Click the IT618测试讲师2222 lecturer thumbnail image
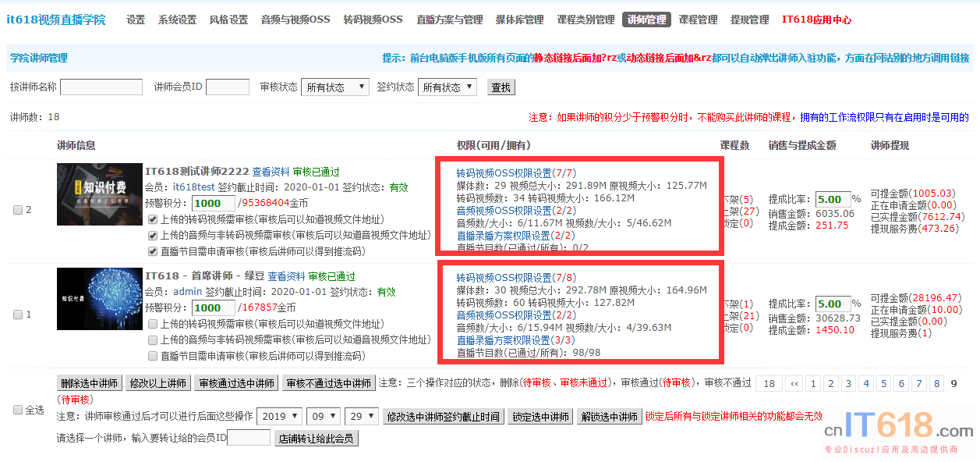The image size is (980, 462). click(99, 194)
